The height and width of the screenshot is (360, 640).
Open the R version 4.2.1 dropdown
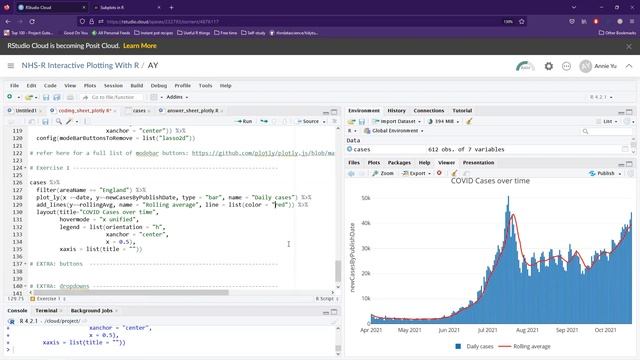point(601,97)
